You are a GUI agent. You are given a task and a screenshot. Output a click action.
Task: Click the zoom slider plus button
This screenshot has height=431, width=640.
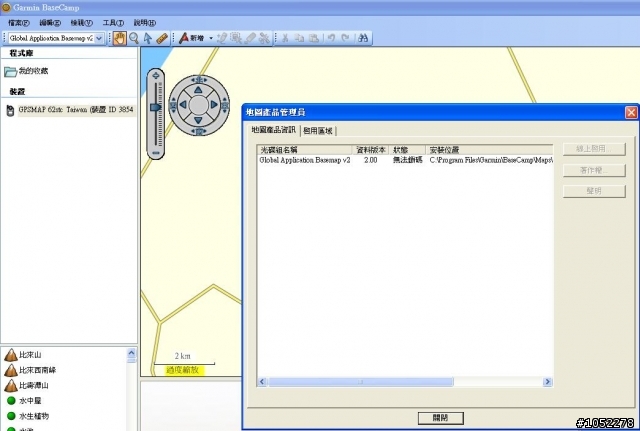156,76
